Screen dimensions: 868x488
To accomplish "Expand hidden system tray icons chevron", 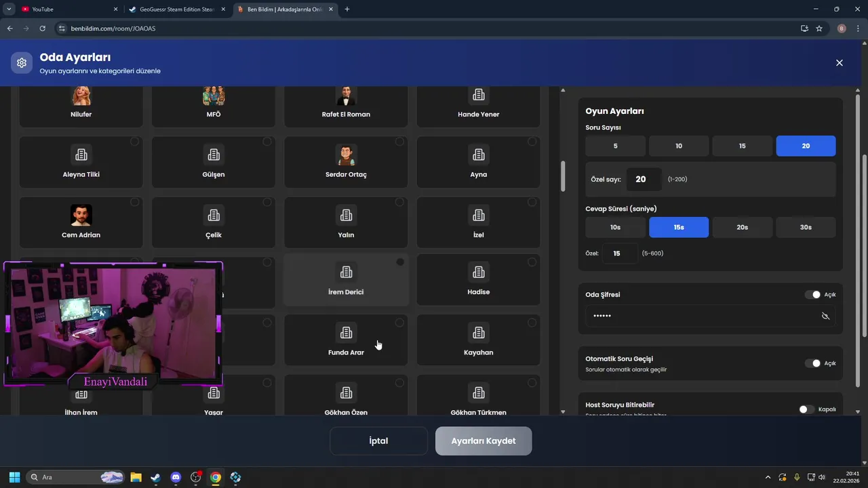I will point(768,477).
